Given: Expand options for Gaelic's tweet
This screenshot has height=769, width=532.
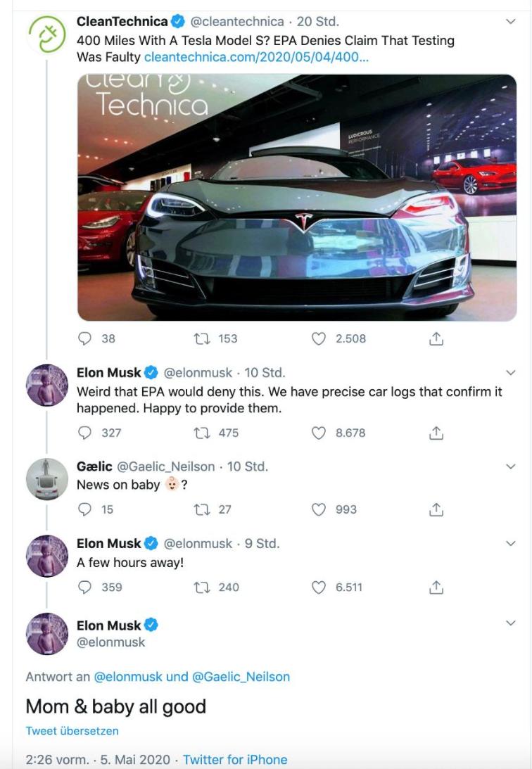Looking at the screenshot, I should point(511,466).
